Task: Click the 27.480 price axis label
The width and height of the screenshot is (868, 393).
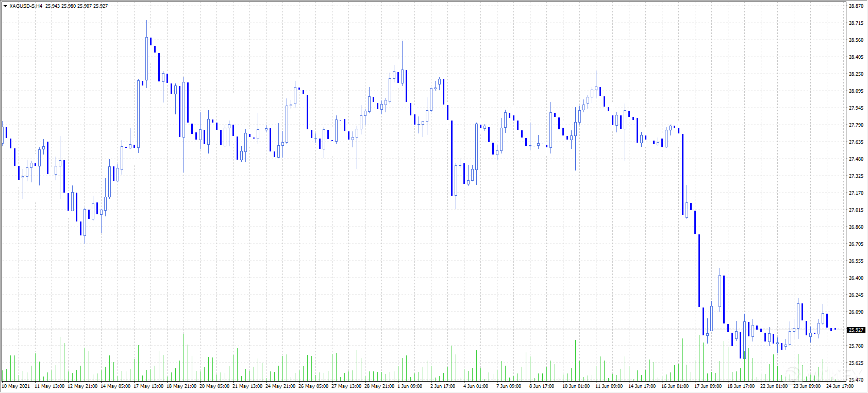Action: pos(856,159)
